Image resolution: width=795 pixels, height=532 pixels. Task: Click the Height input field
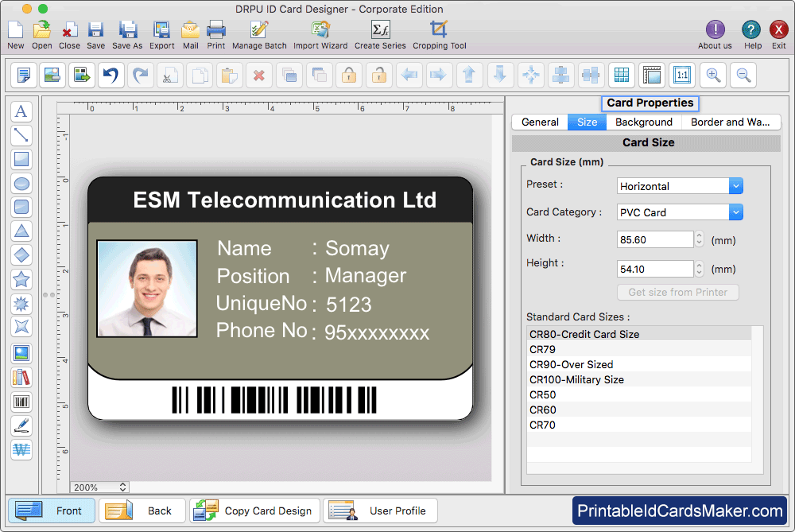pyautogui.click(x=655, y=269)
